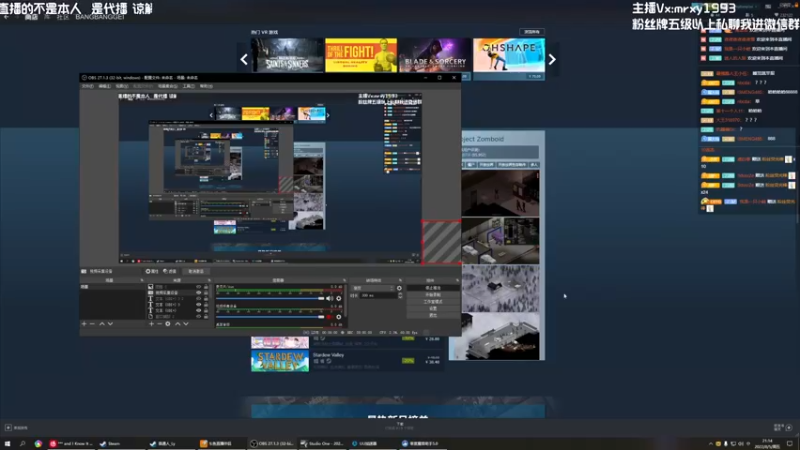The height and width of the screenshot is (450, 800).
Task: Go to the previous VR games in the Steam carousel
Action: pos(244,59)
